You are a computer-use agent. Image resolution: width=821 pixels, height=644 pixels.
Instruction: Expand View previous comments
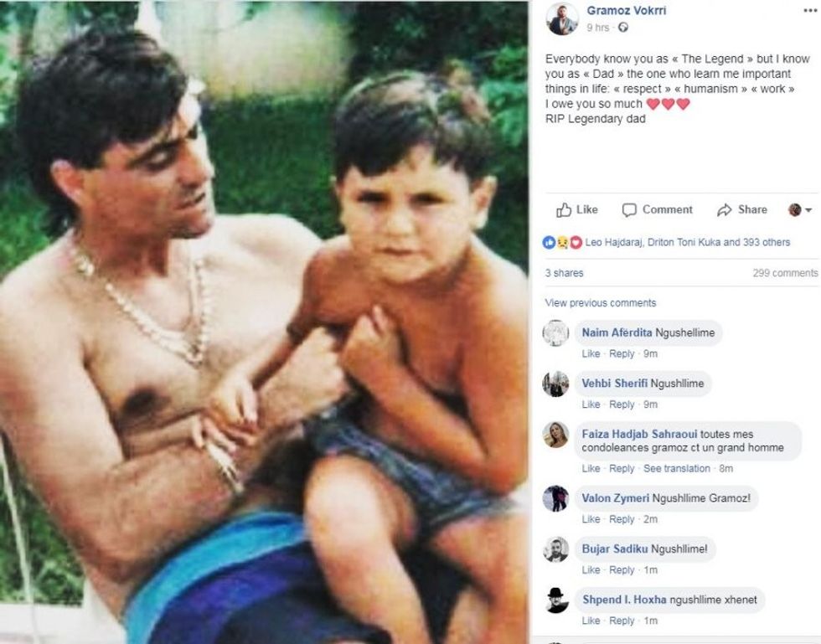[x=600, y=303]
